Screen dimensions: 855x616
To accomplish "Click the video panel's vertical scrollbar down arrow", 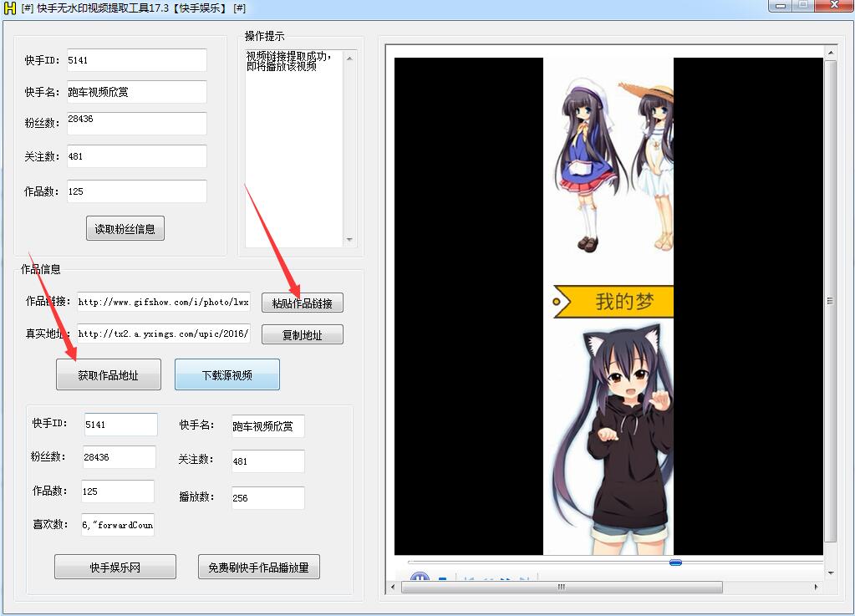I will 831,573.
